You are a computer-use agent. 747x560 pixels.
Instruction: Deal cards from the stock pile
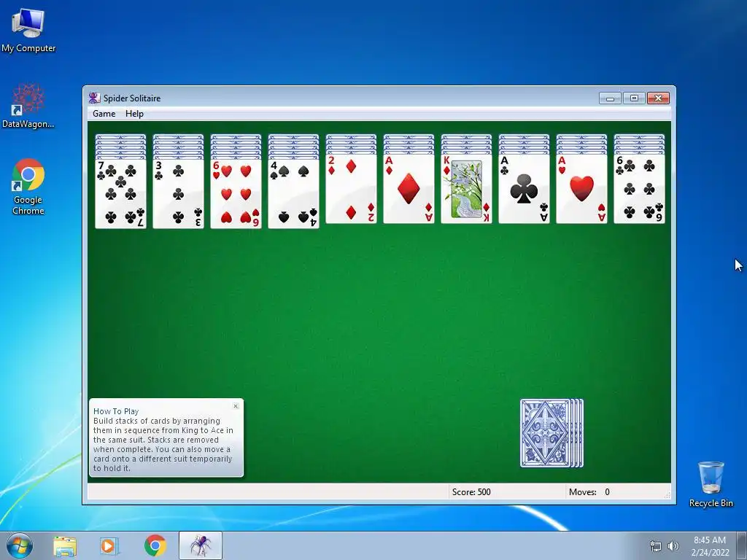[x=551, y=433]
